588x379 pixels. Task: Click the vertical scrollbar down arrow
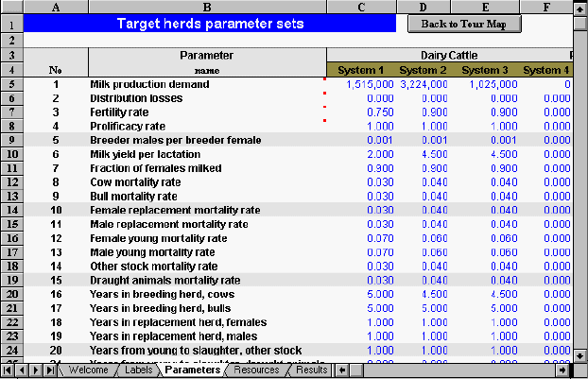pos(579,354)
